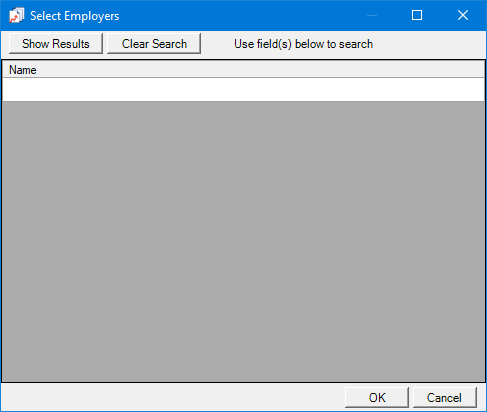
Task: Sort employers by Name column
Action: point(243,70)
